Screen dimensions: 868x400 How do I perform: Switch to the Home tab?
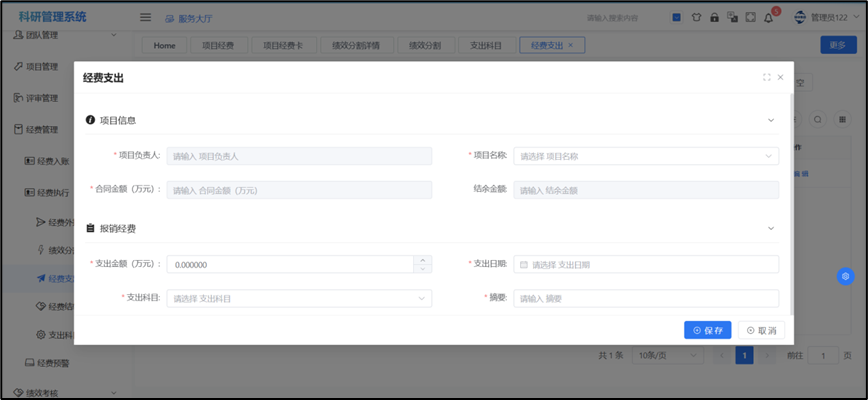point(165,45)
